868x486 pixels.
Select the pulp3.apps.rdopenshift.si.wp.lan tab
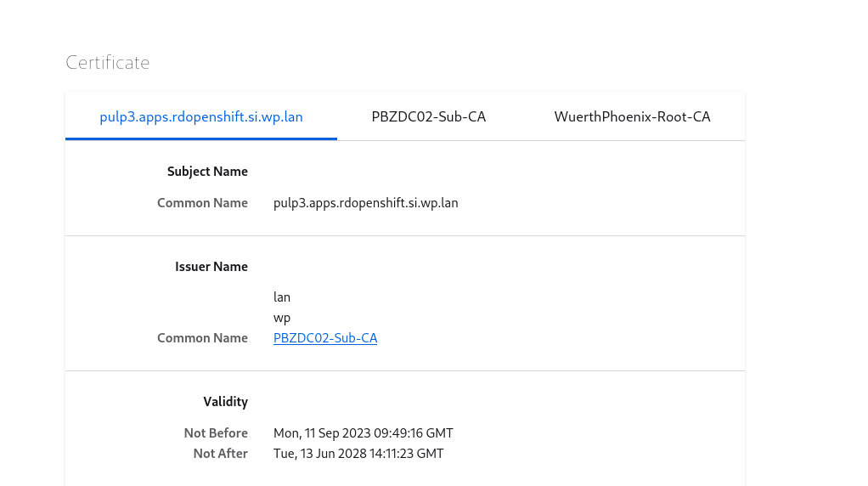[x=201, y=116]
